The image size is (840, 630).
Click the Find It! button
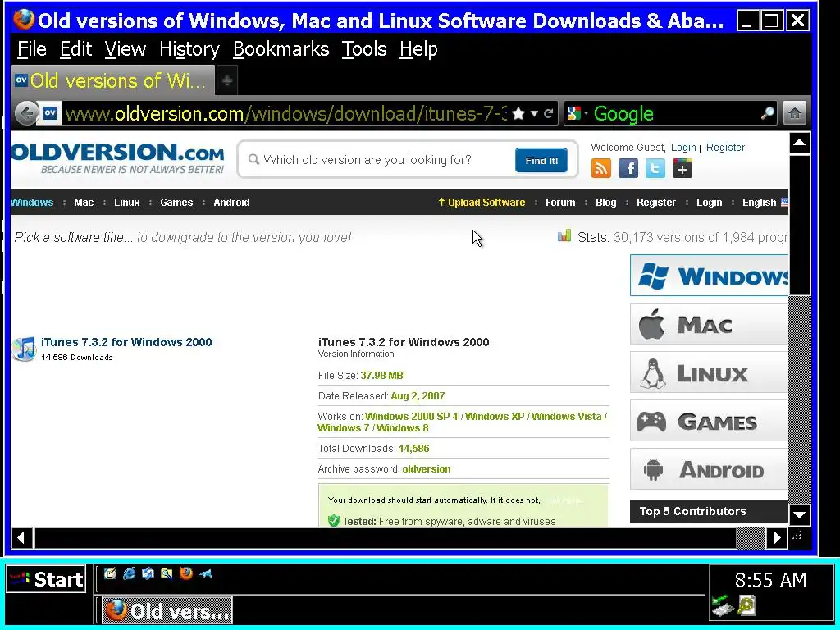(541, 160)
